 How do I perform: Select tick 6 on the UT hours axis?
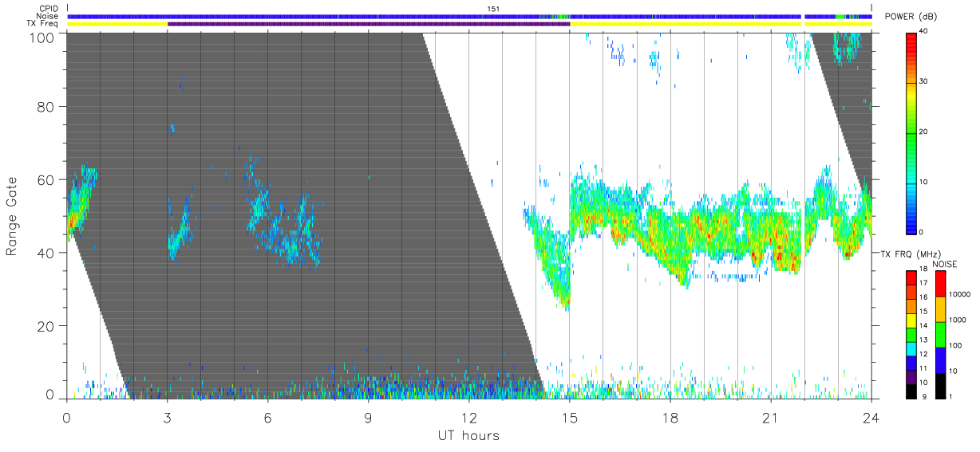pos(267,417)
